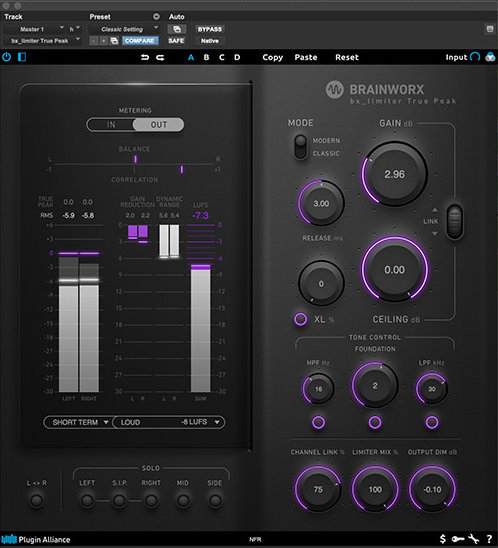Toggle the Foundation enable button

click(375, 422)
